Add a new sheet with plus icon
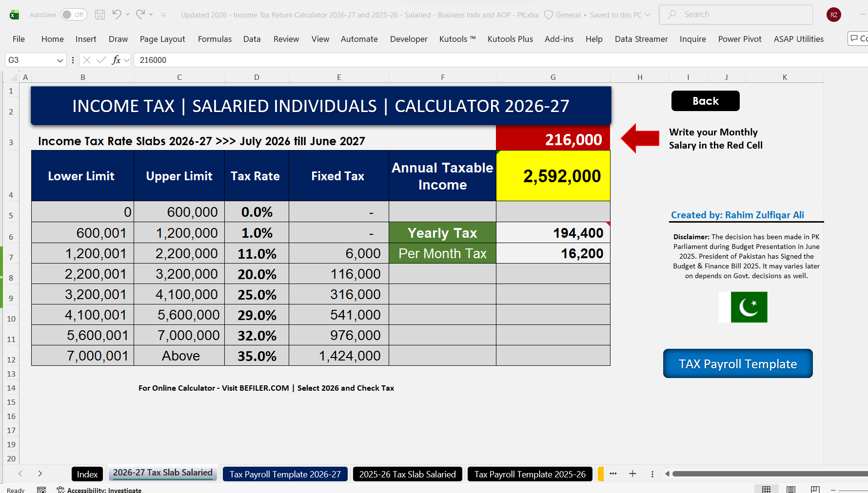 pos(632,474)
